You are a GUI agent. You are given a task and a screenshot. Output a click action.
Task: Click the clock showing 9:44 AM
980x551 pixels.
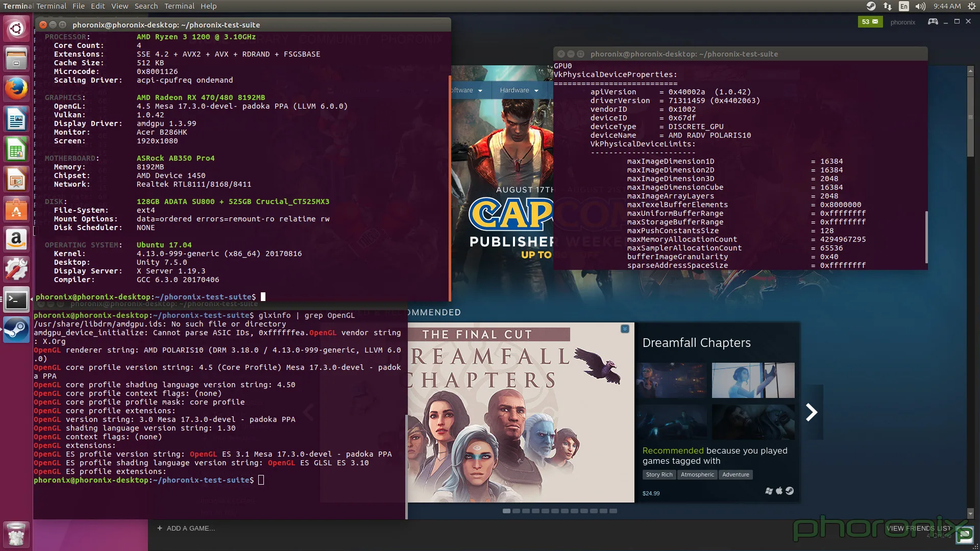(x=947, y=6)
